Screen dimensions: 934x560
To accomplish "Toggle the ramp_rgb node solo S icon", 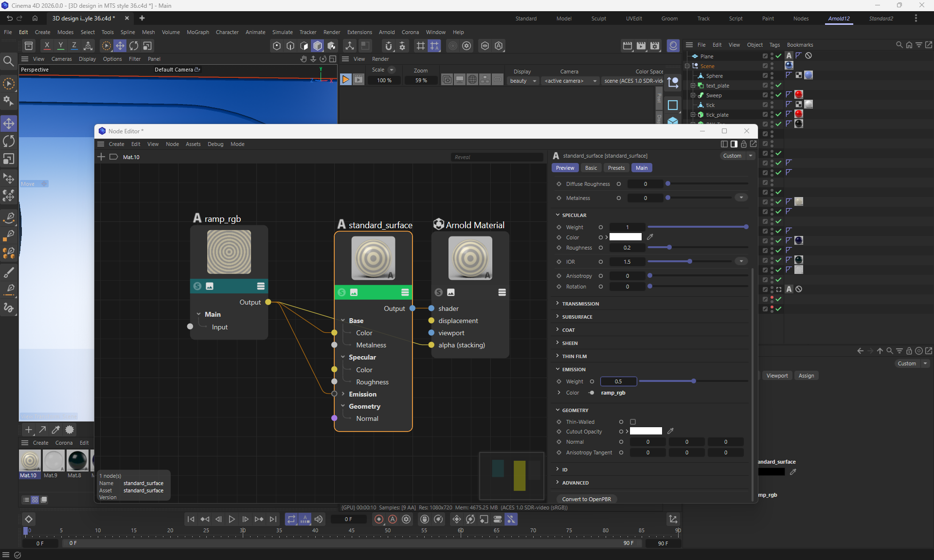I will point(197,286).
